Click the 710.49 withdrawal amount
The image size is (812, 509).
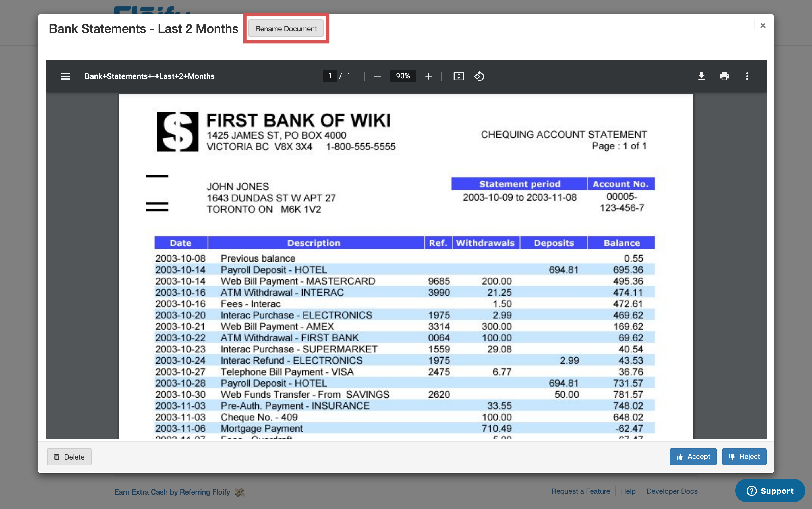point(497,428)
